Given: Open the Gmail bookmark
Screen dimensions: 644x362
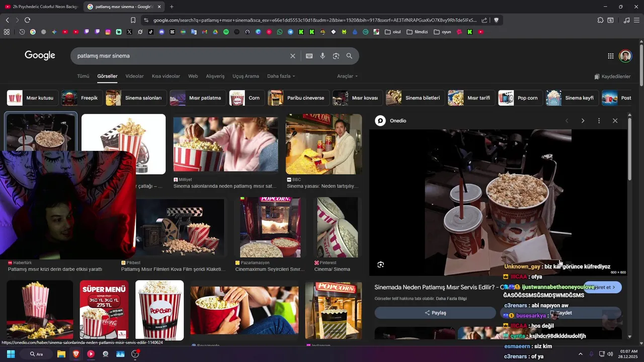Looking at the screenshot, I should point(204,32).
